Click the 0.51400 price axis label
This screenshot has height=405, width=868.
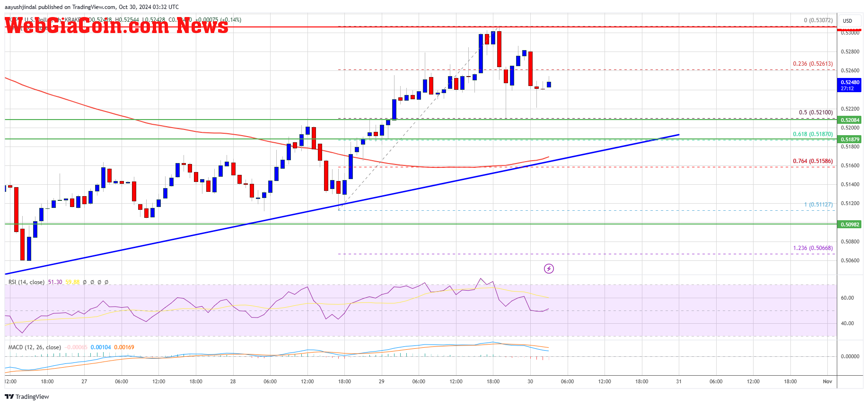850,184
